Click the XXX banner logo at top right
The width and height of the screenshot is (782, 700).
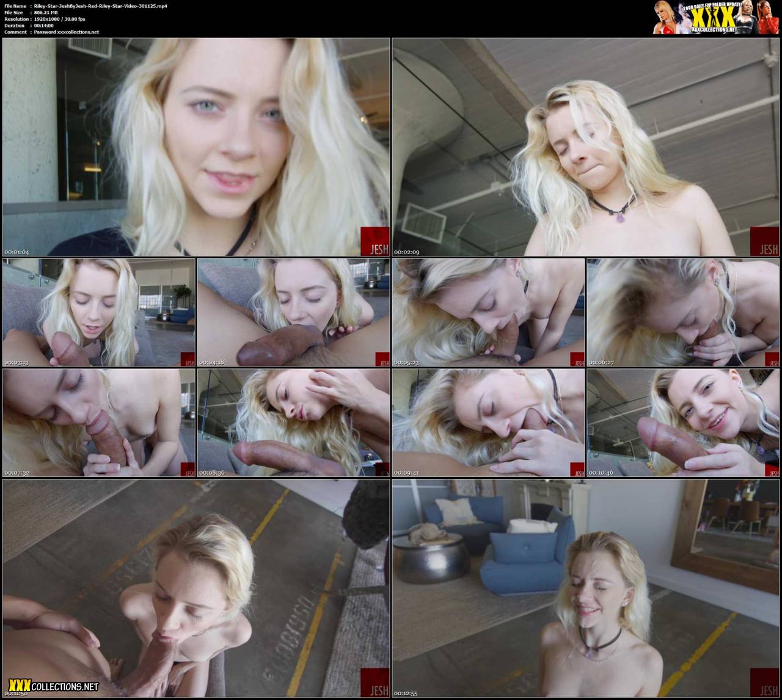[715, 17]
